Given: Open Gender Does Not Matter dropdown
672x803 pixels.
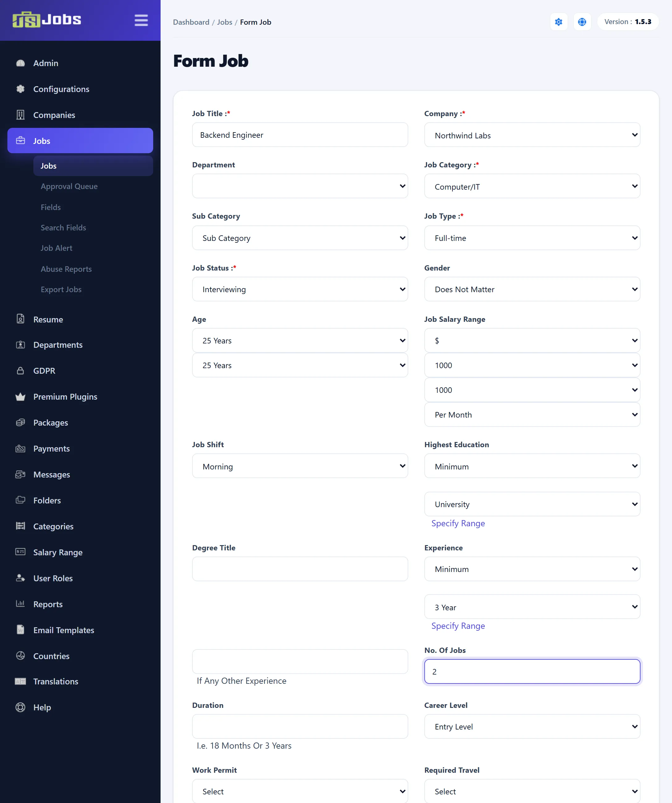Looking at the screenshot, I should (532, 289).
